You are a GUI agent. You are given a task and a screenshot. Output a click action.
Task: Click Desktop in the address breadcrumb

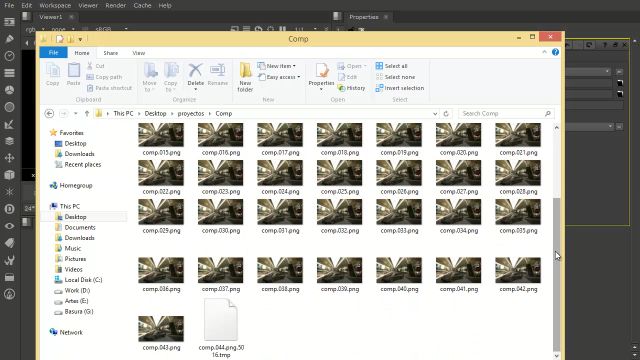tap(156, 113)
